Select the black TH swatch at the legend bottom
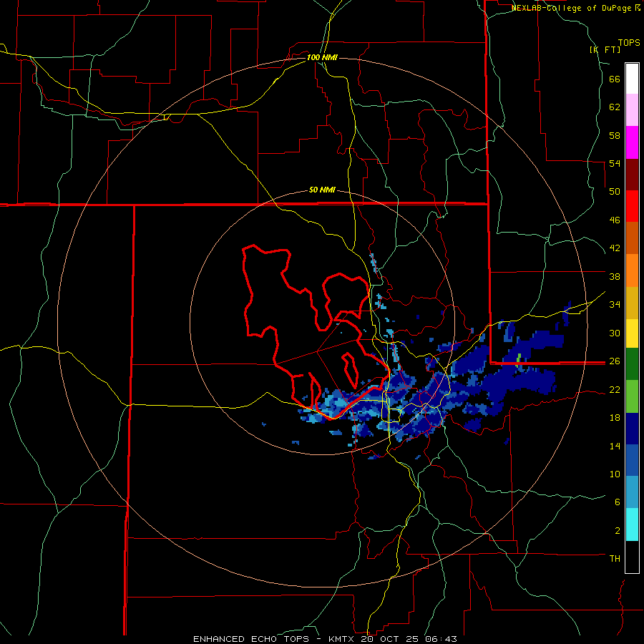 click(632, 557)
